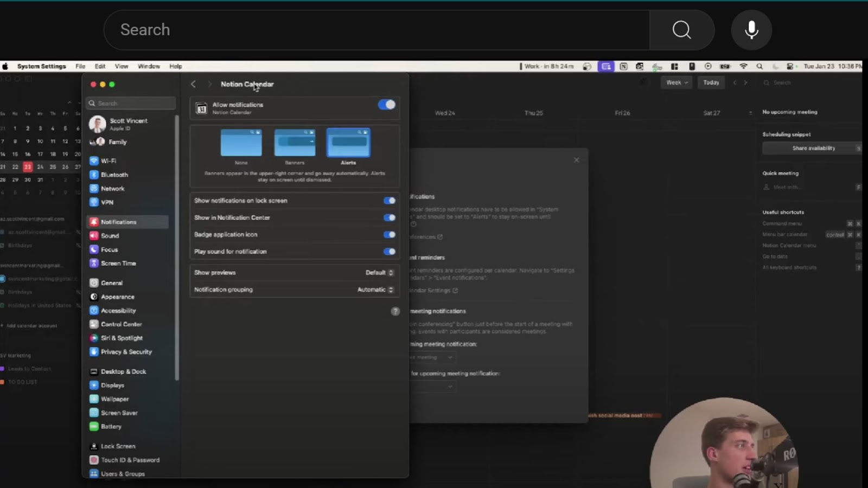Click Add calendar account link
868x488 pixels.
coord(28,326)
